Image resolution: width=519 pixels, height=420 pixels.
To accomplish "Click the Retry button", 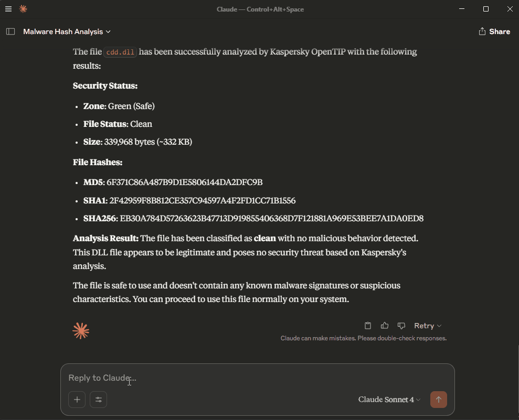I will pos(424,326).
